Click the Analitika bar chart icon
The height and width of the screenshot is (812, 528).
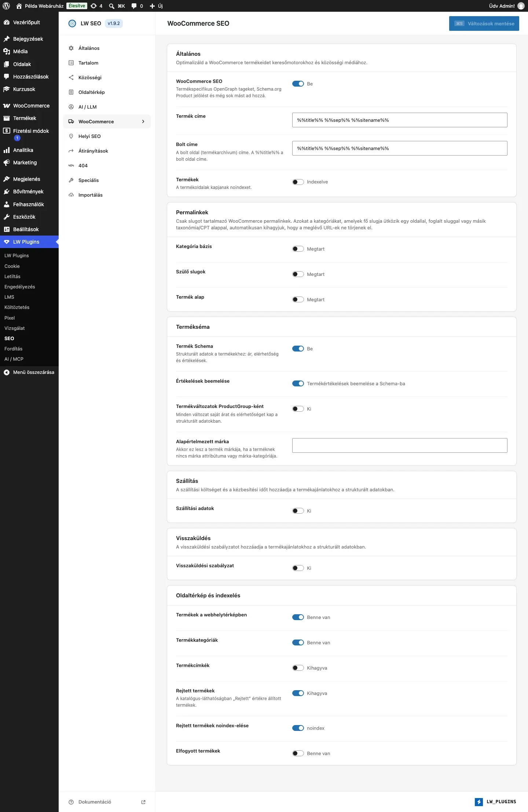7,150
